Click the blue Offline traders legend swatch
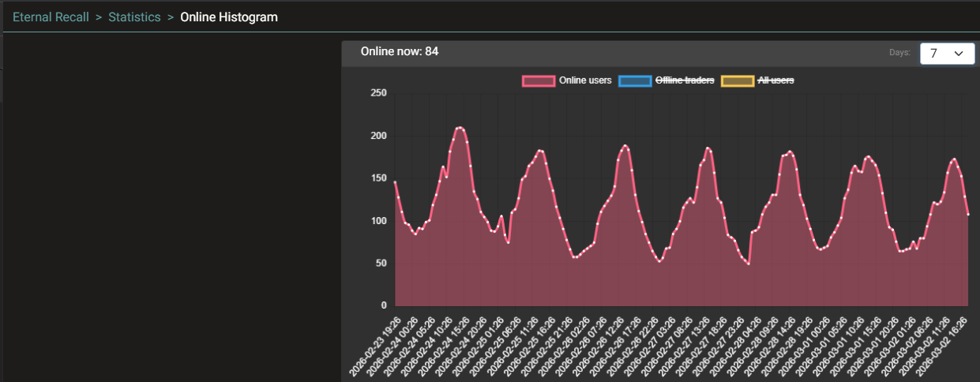This screenshot has width=980, height=382. point(635,81)
